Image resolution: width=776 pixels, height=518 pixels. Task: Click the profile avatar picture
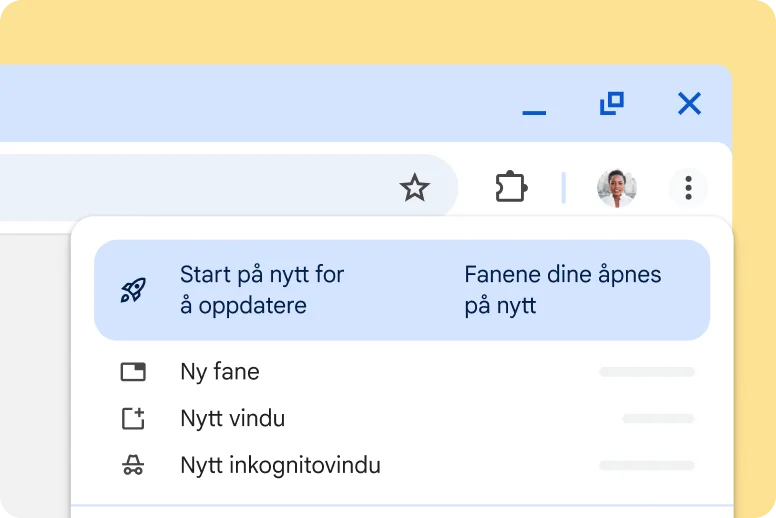tap(616, 187)
